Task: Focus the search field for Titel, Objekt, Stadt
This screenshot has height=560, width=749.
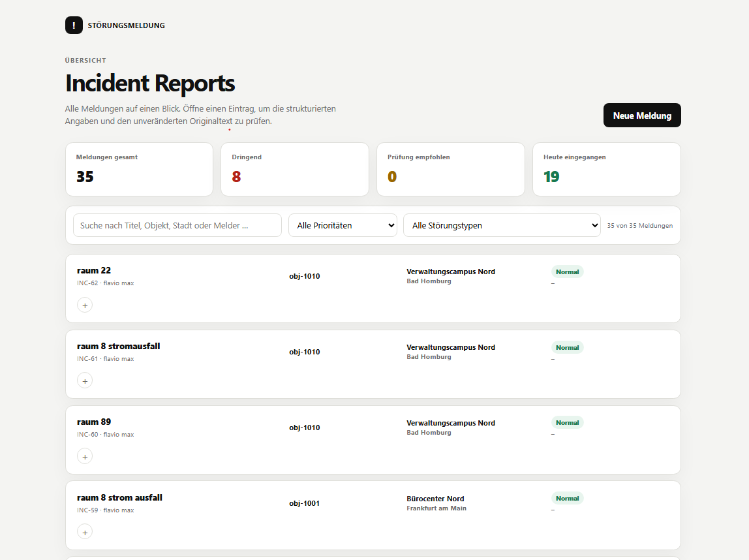Action: pos(177,225)
